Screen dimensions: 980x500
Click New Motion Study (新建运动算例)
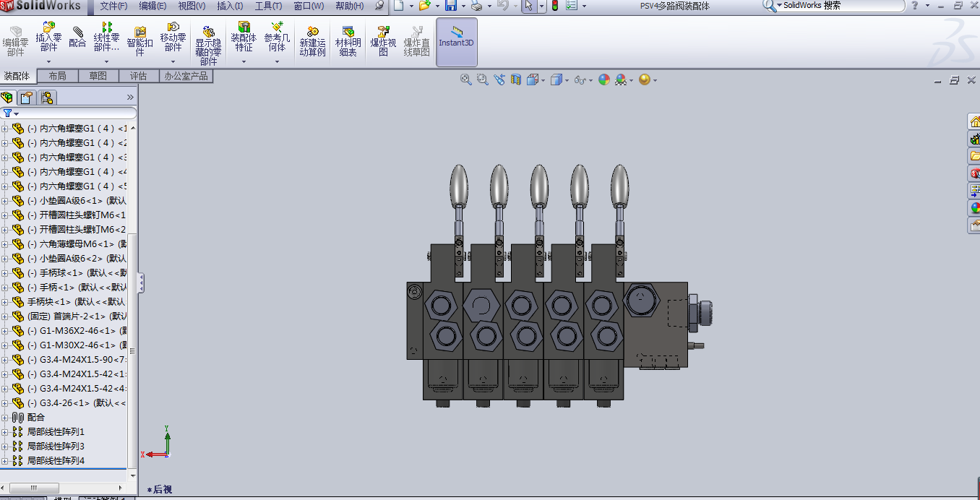312,41
